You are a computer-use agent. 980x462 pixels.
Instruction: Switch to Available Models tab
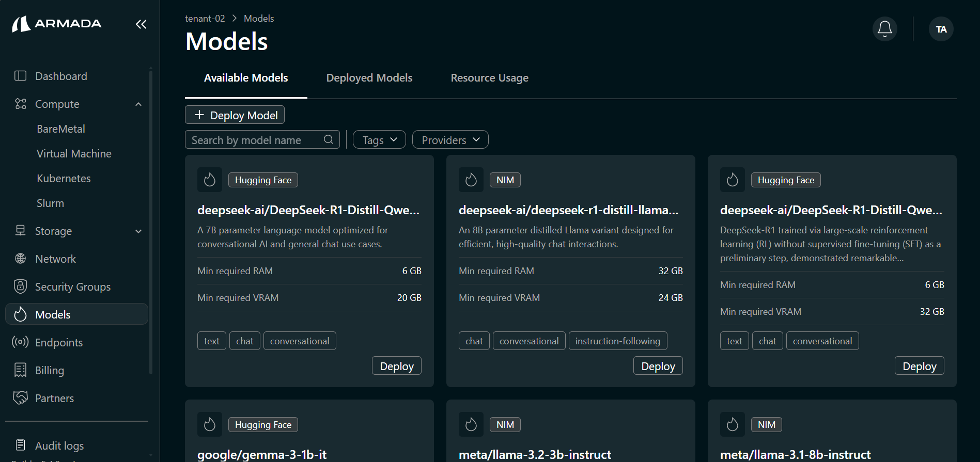click(246, 78)
